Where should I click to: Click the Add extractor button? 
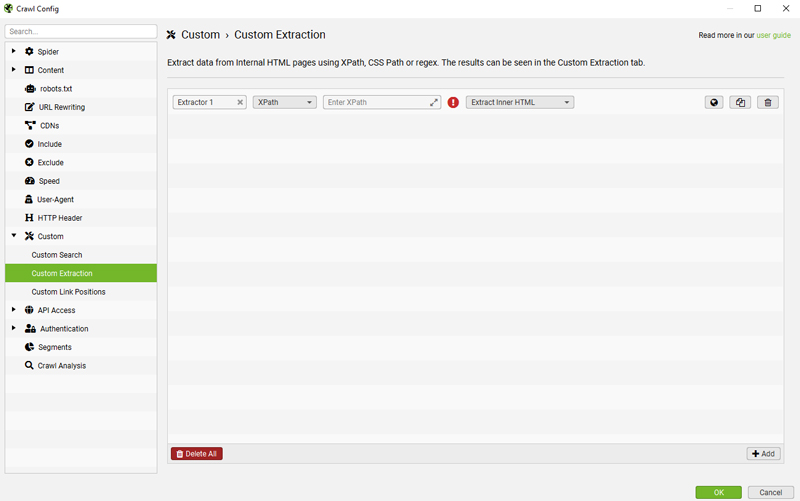pyautogui.click(x=763, y=454)
